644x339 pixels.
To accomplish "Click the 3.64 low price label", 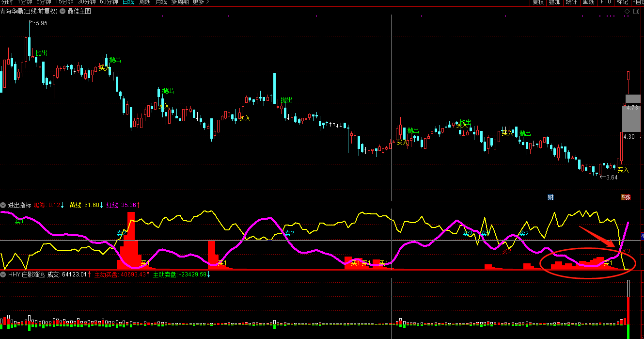I will coord(612,178).
